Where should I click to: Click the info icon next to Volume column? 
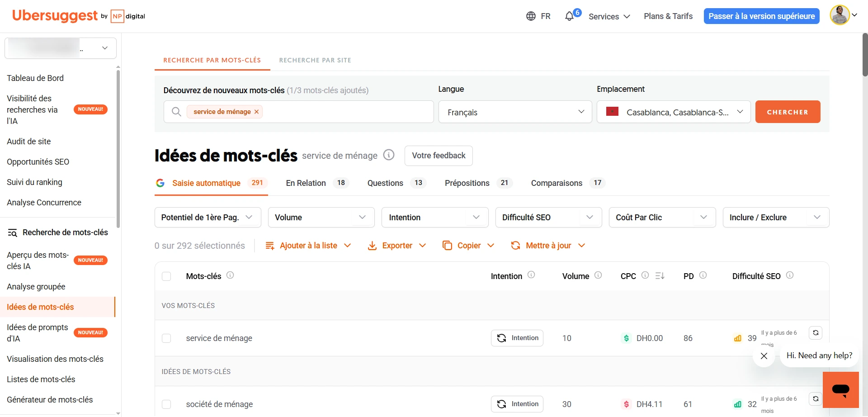click(x=598, y=275)
